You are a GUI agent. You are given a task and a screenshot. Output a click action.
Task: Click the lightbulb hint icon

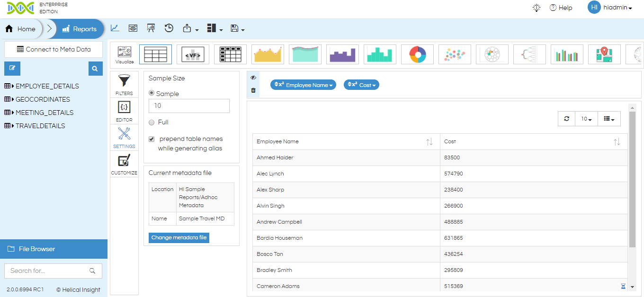(537, 8)
